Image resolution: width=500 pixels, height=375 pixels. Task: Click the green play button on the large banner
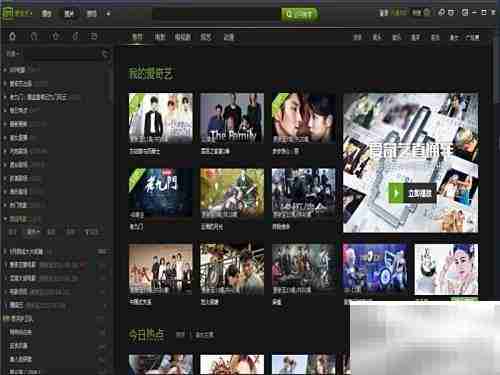(x=412, y=193)
